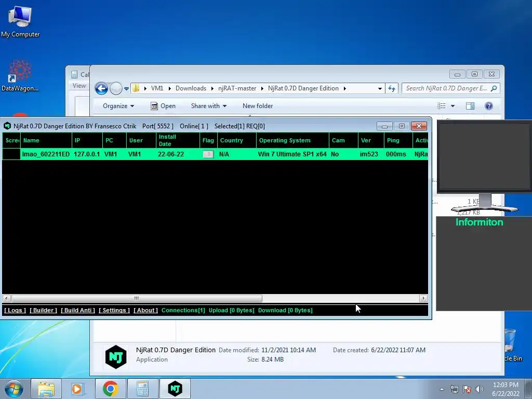Open the About menu in NjRat
This screenshot has height=399, width=532.
145,310
